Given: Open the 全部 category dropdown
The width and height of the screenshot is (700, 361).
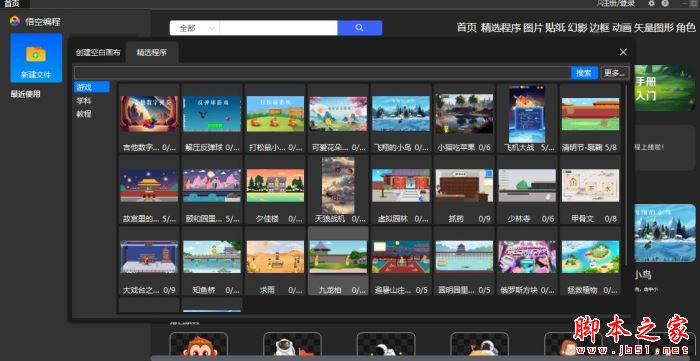Looking at the screenshot, I should click(194, 28).
